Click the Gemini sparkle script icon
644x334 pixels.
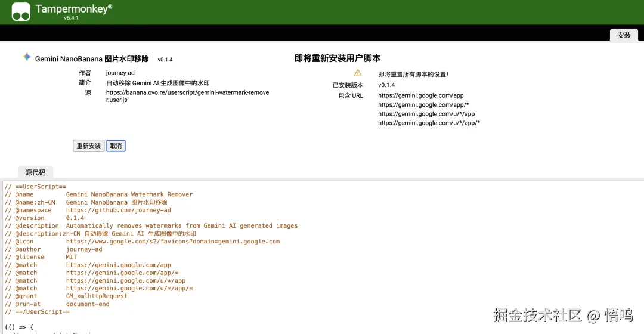[x=27, y=57]
